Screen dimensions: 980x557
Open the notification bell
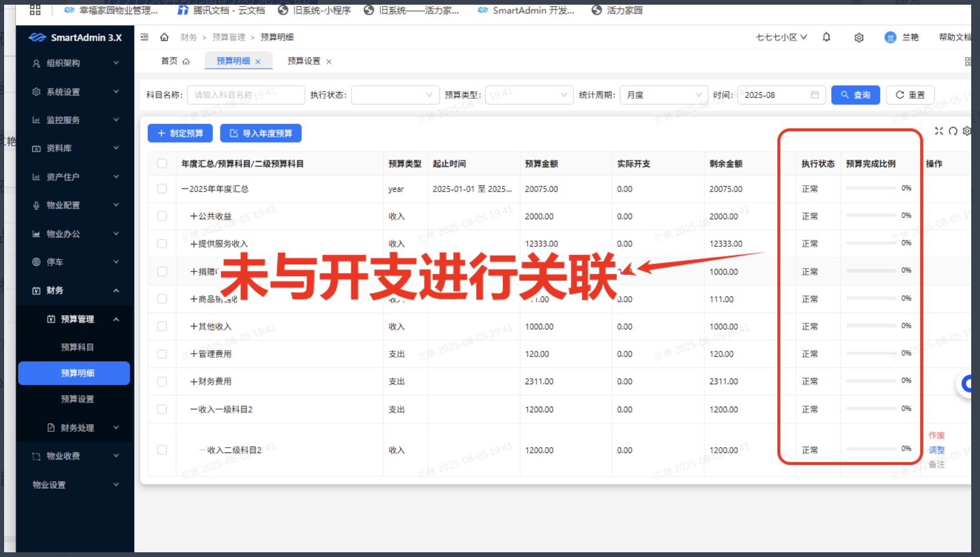(x=826, y=36)
